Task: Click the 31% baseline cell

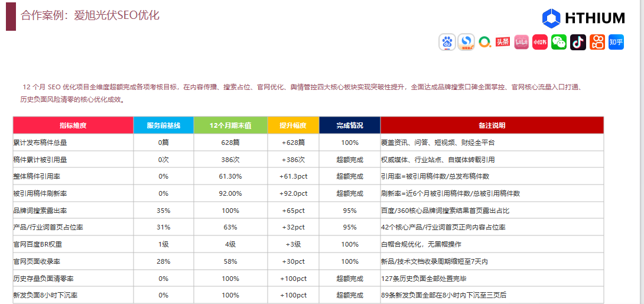Action: pos(164,228)
